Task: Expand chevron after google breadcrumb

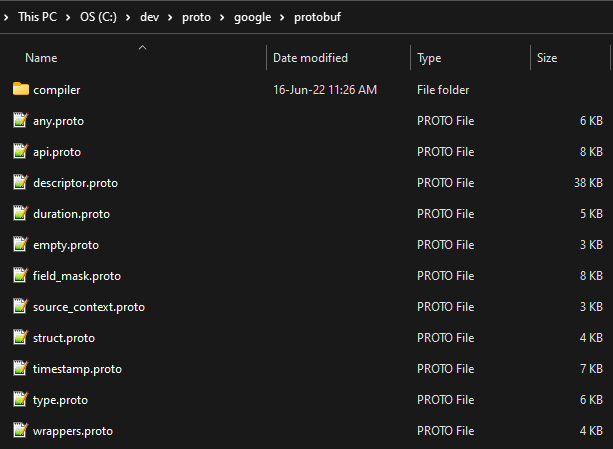Action: click(x=282, y=17)
